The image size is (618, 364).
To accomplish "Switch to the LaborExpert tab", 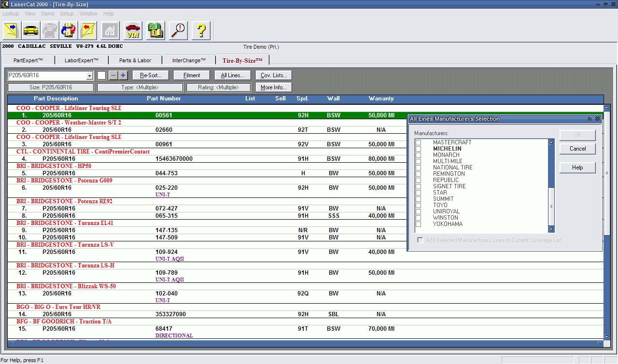I will [82, 60].
